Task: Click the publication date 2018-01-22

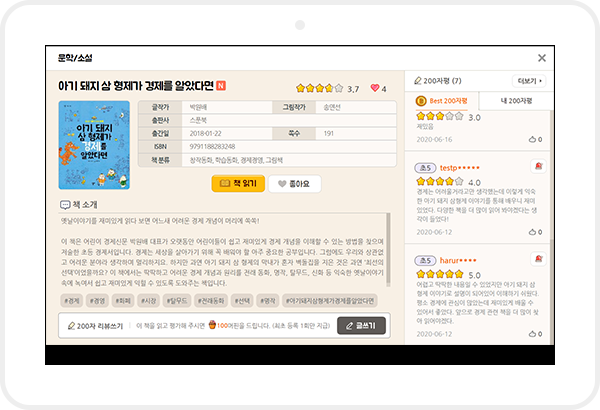Action: coord(205,134)
